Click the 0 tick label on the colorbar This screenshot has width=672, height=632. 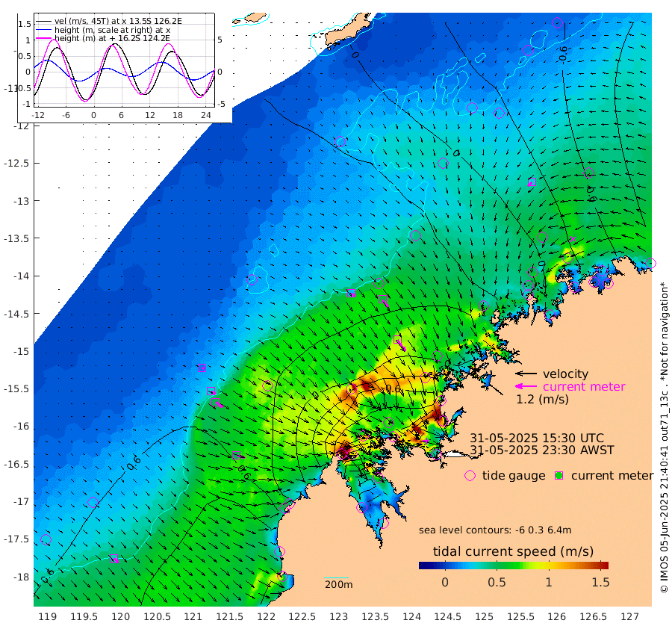tap(445, 582)
